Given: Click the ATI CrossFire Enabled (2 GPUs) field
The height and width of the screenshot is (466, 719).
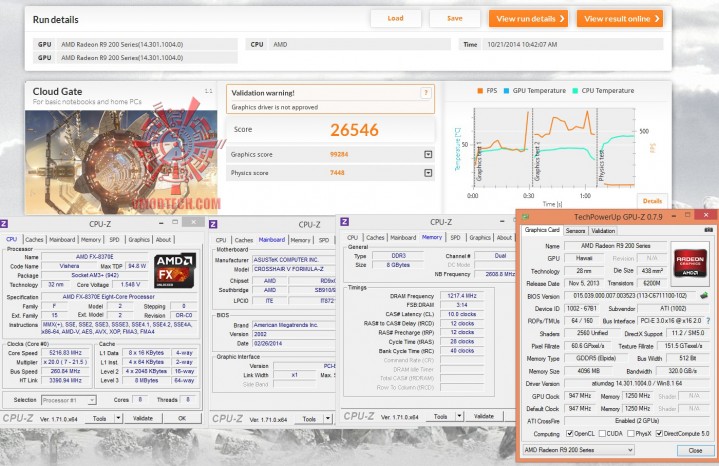Looking at the screenshot, I should point(636,421).
